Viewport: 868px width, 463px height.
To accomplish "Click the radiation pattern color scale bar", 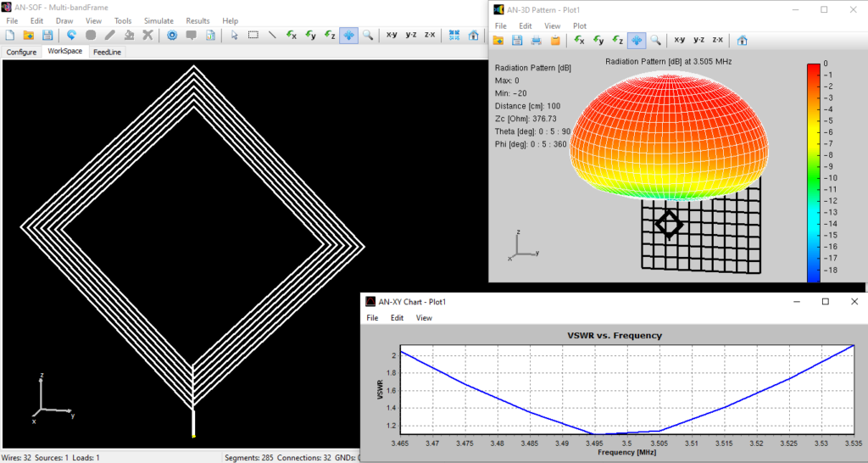I will click(x=813, y=173).
